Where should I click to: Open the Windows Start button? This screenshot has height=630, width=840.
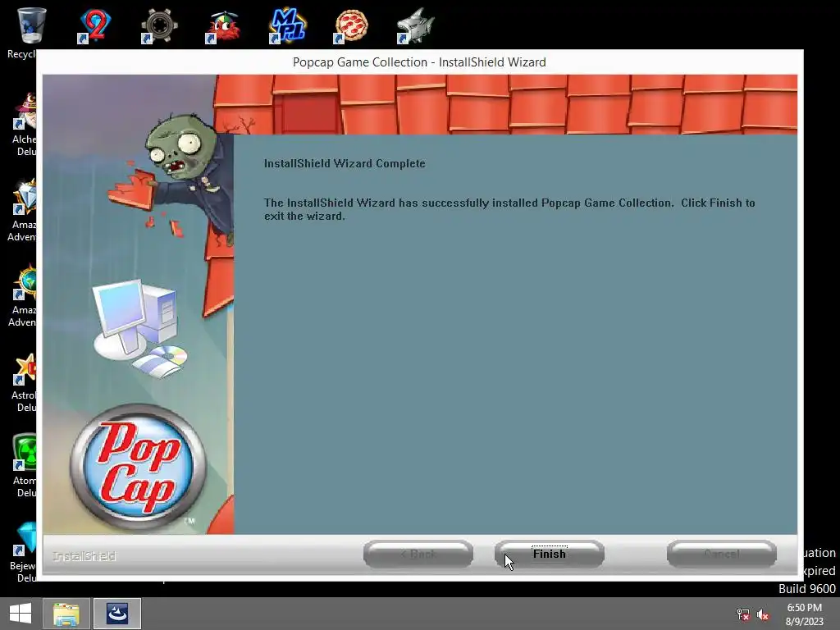(21, 614)
